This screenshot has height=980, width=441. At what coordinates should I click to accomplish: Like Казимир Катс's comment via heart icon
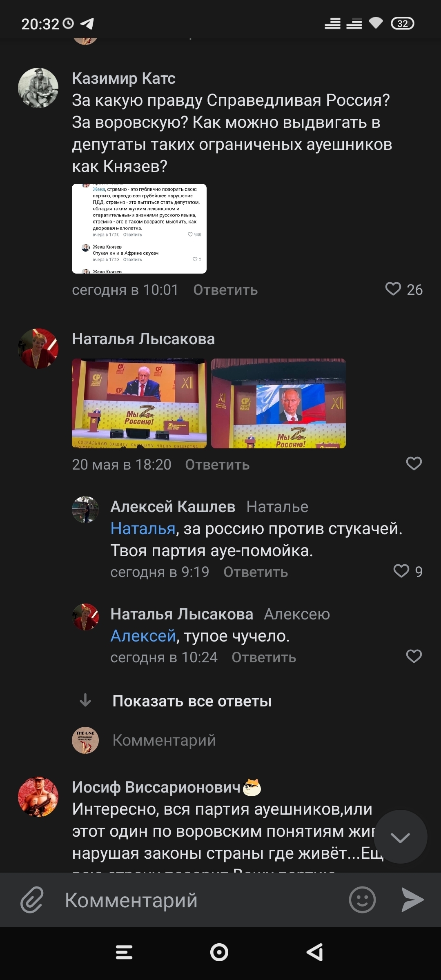tap(393, 289)
